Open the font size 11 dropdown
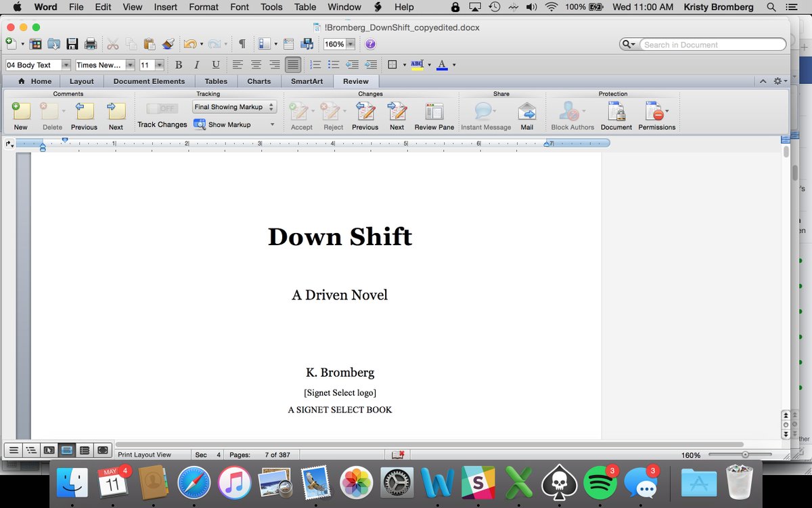 (160, 65)
